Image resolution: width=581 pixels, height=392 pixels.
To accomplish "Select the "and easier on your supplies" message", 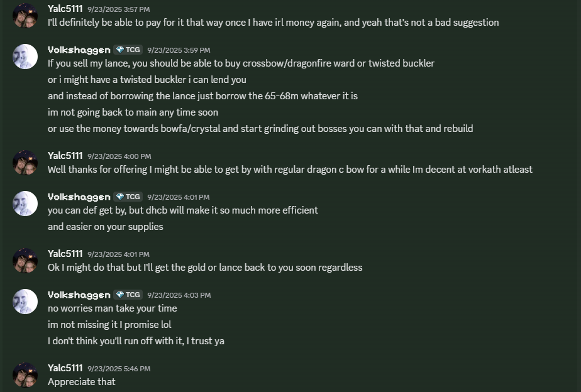I will [x=105, y=227].
